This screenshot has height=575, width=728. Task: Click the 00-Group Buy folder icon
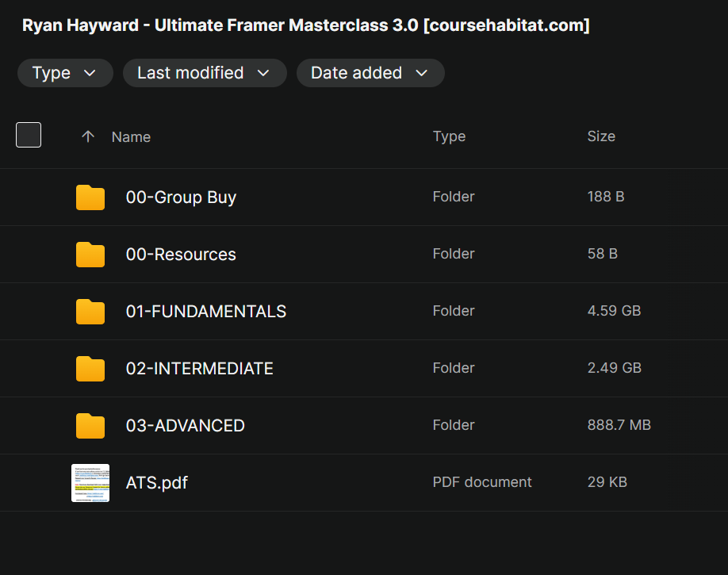pos(90,197)
